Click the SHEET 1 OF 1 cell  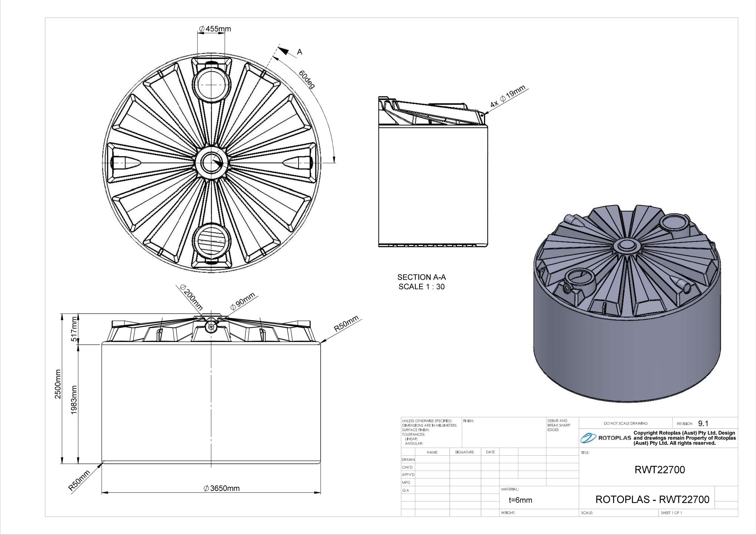click(671, 513)
